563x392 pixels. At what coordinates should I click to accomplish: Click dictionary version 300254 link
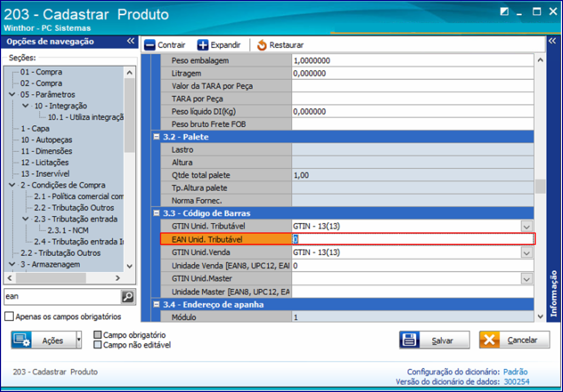(516, 382)
